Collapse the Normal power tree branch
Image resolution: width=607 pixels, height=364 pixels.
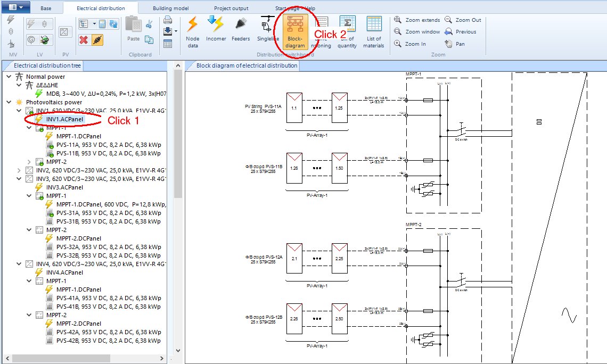coord(9,77)
